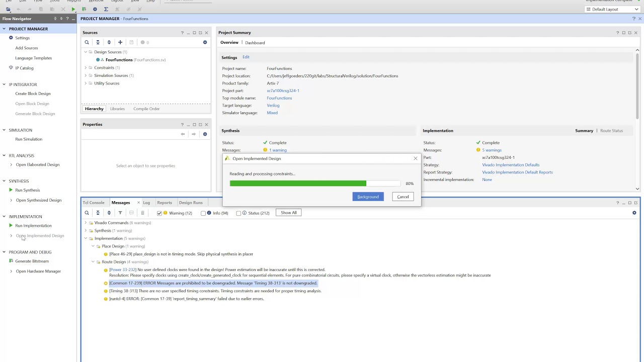
Task: Collapse all items in Sources panel
Action: (98, 42)
